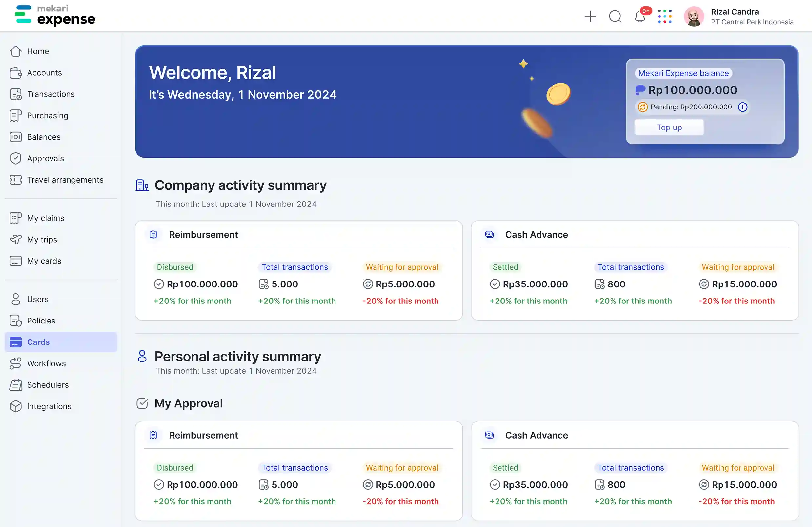Open the apps grid icon next to notifications
Viewport: 812px width, 527px height.
[x=665, y=16]
